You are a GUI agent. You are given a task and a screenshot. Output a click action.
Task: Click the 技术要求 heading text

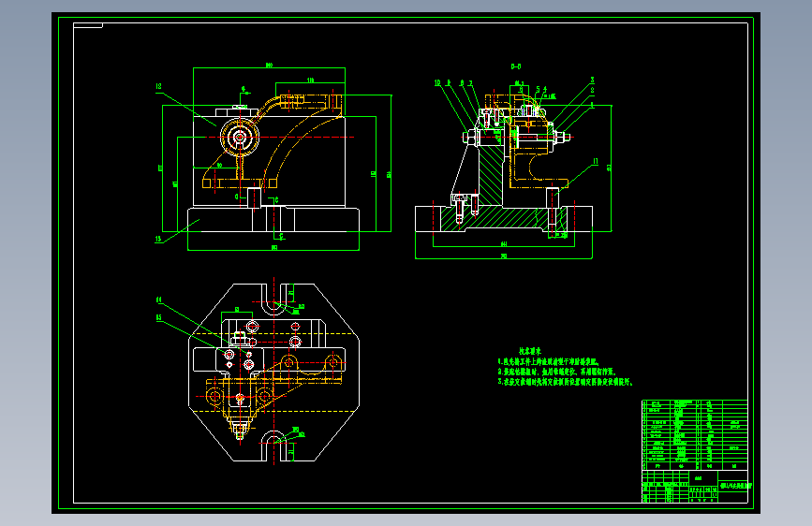click(530, 351)
